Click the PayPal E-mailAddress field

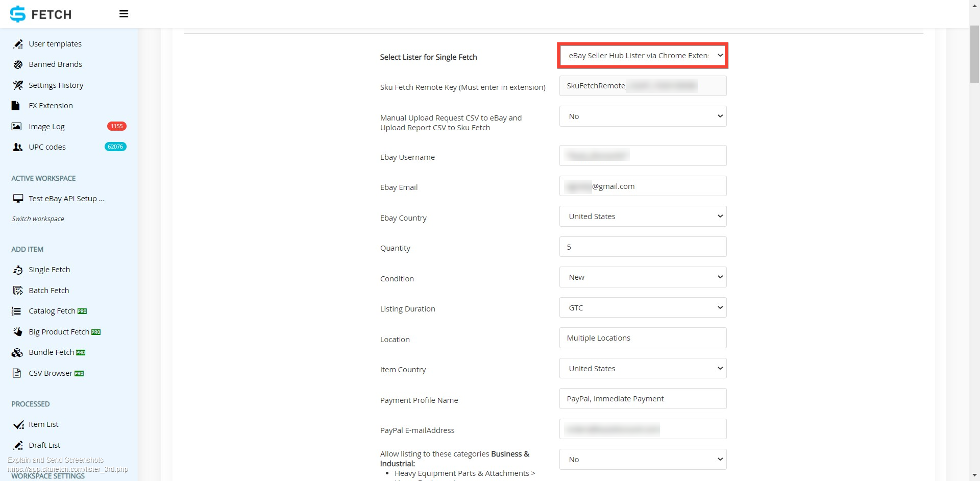[x=643, y=429]
